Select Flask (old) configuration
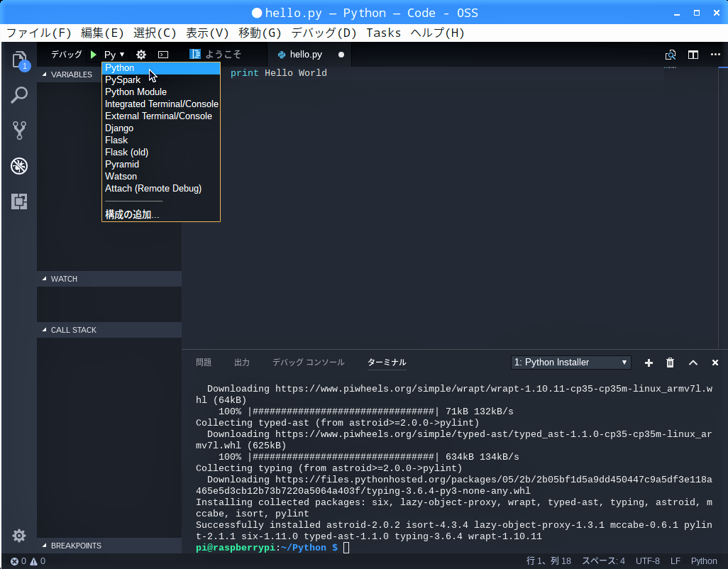The height and width of the screenshot is (569, 728). (160, 153)
